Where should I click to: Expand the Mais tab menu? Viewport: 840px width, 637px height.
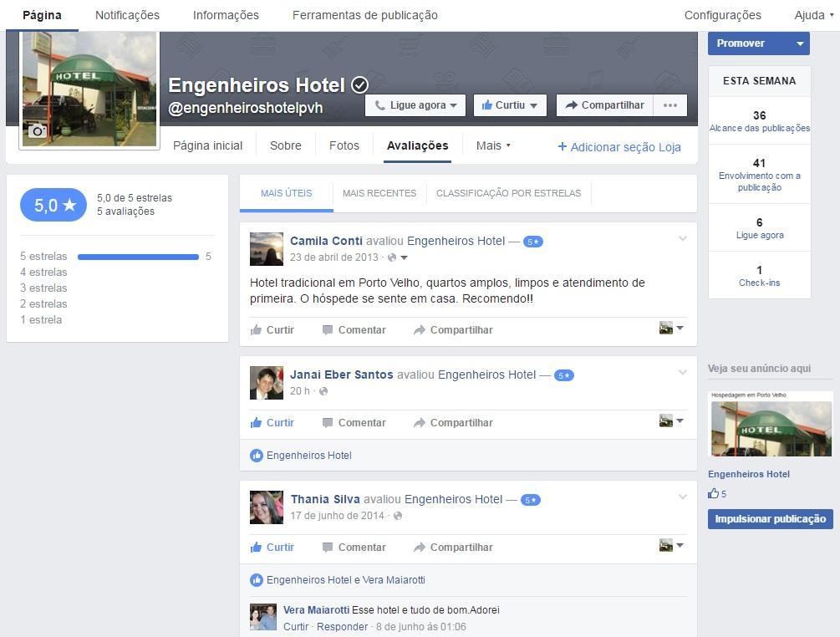493,145
